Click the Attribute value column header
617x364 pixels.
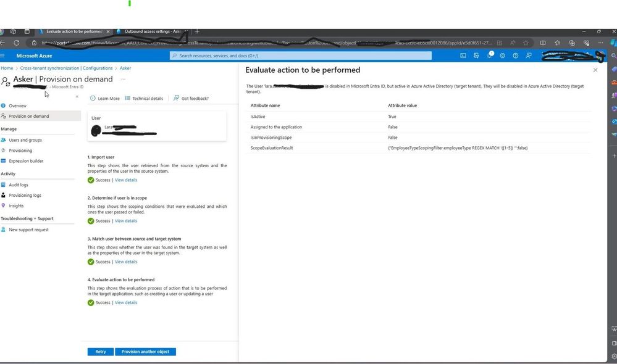tap(402, 105)
